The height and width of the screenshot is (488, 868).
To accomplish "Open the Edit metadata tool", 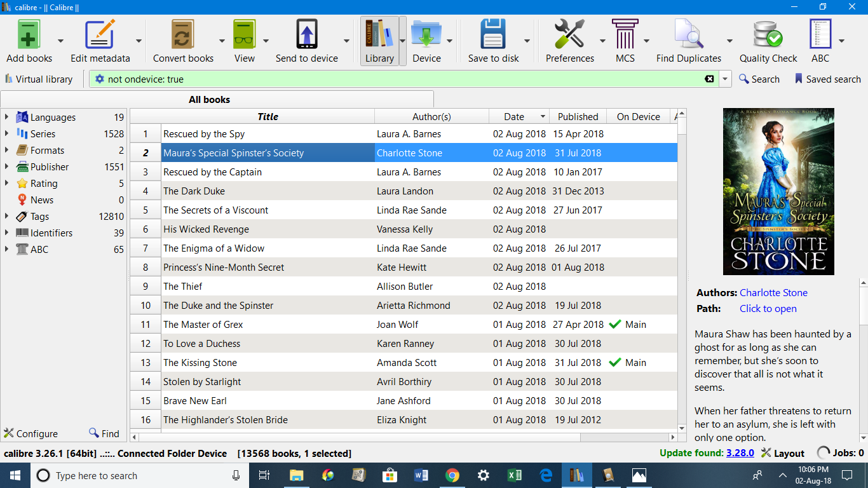I will [100, 34].
